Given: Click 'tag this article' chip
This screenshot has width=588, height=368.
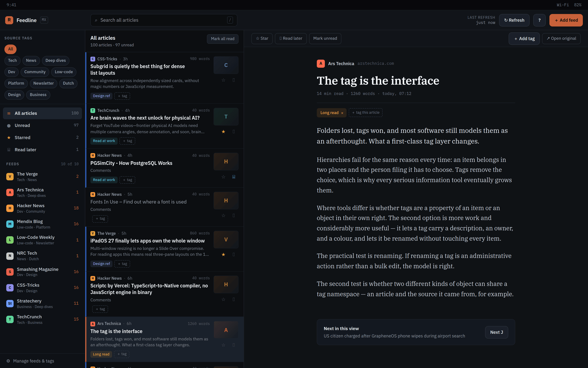Looking at the screenshot, I should pyautogui.click(x=366, y=113).
